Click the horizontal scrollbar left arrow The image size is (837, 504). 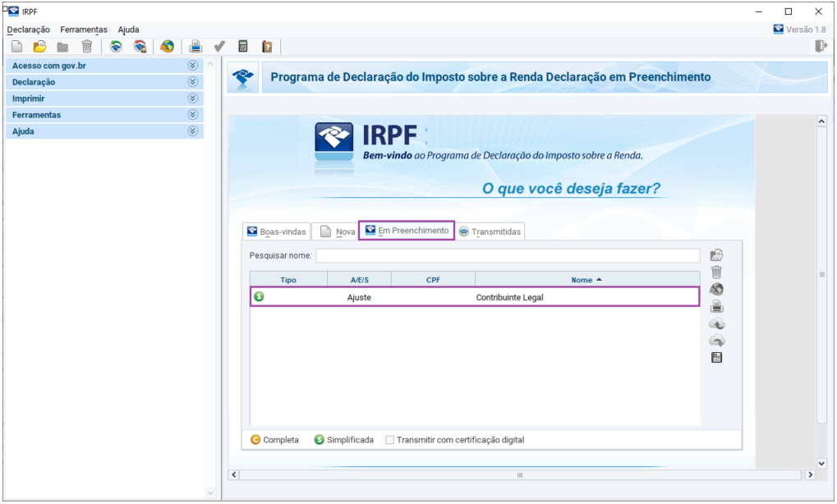[234, 474]
